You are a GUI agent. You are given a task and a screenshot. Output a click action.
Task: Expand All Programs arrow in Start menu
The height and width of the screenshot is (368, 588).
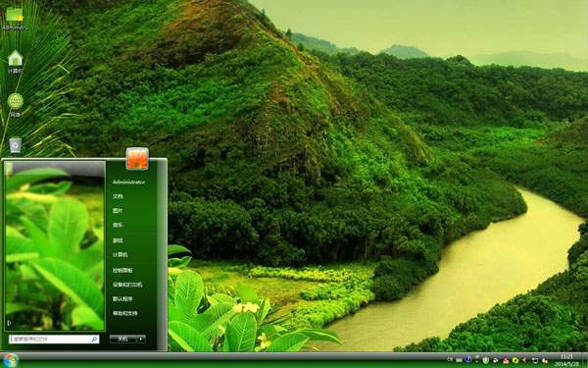[x=9, y=323]
